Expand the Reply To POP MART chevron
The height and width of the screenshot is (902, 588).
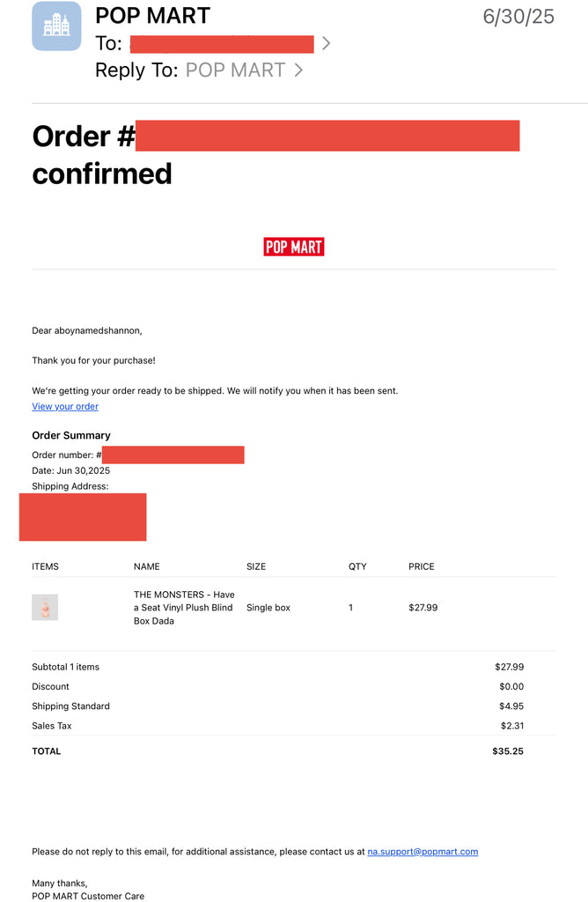(298, 70)
